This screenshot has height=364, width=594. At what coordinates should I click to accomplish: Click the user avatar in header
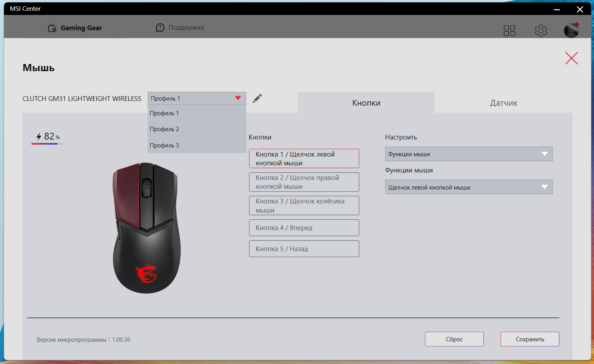571,30
